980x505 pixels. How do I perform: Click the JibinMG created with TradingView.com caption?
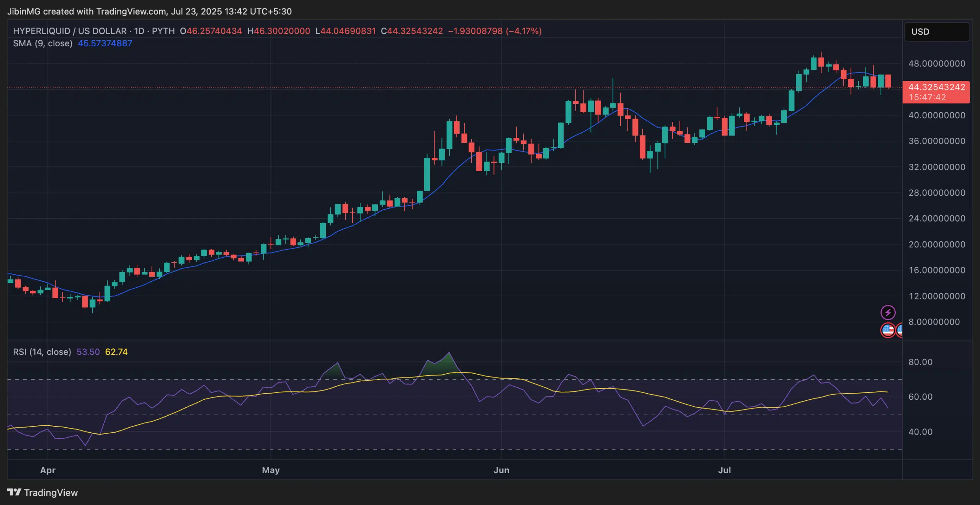pyautogui.click(x=149, y=11)
